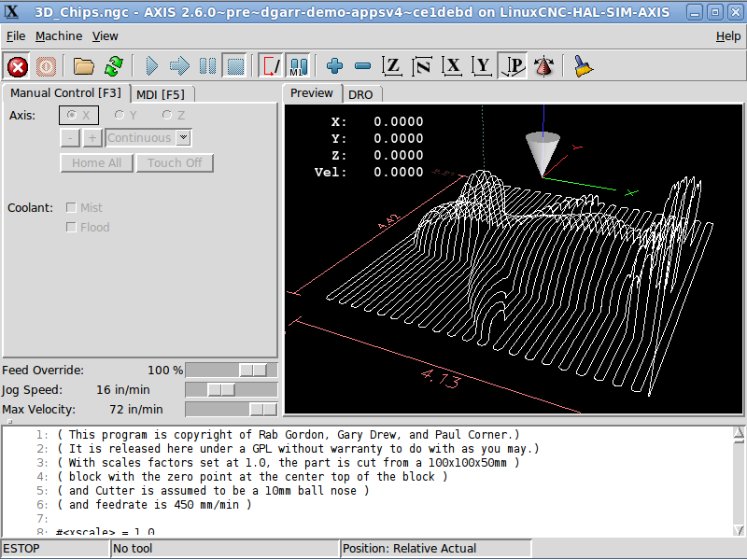Toggle the Emergency Stop button

pos(17,66)
